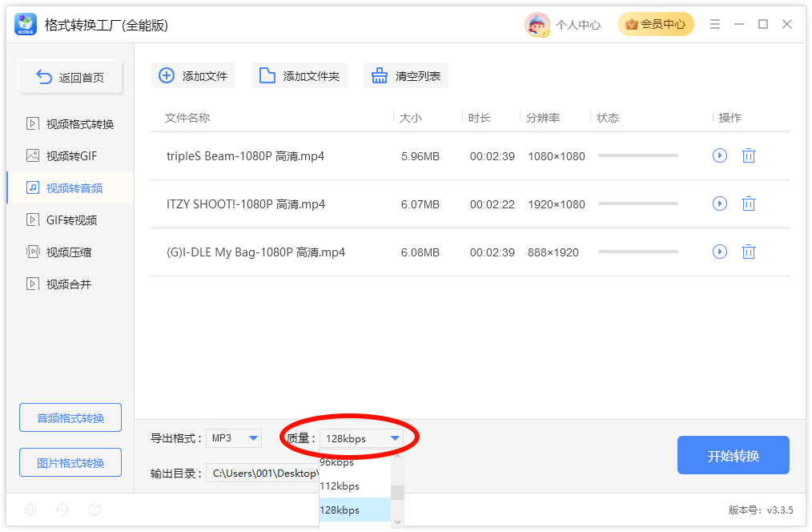Image resolution: width=812 pixels, height=532 pixels.
Task: Click the 时长 column header
Action: [x=479, y=118]
